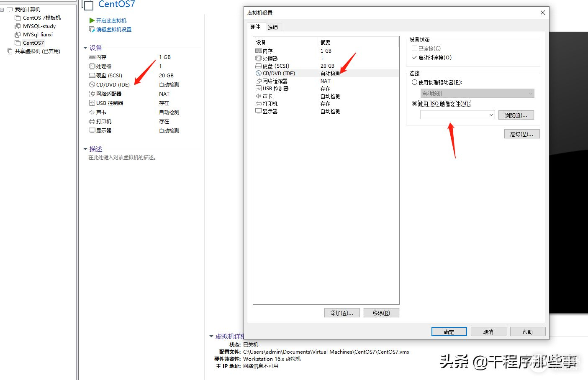Click the 处理器 icon in the settings dialog
This screenshot has height=380, width=588.
point(259,58)
